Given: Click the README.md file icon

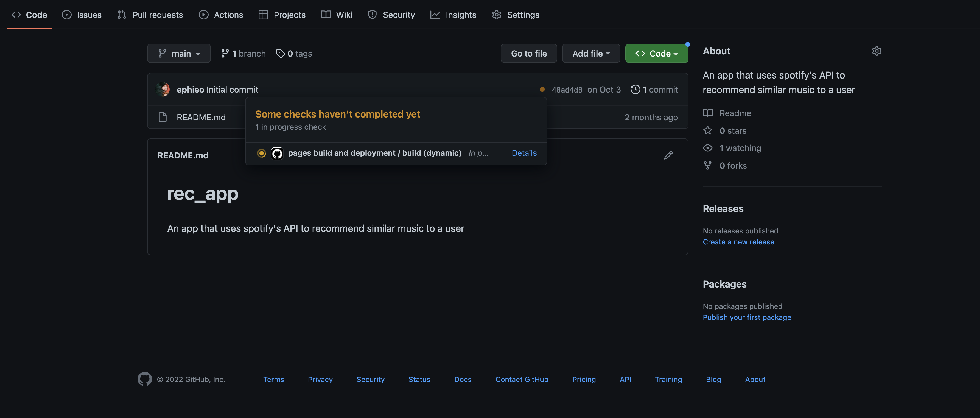Looking at the screenshot, I should pyautogui.click(x=163, y=117).
